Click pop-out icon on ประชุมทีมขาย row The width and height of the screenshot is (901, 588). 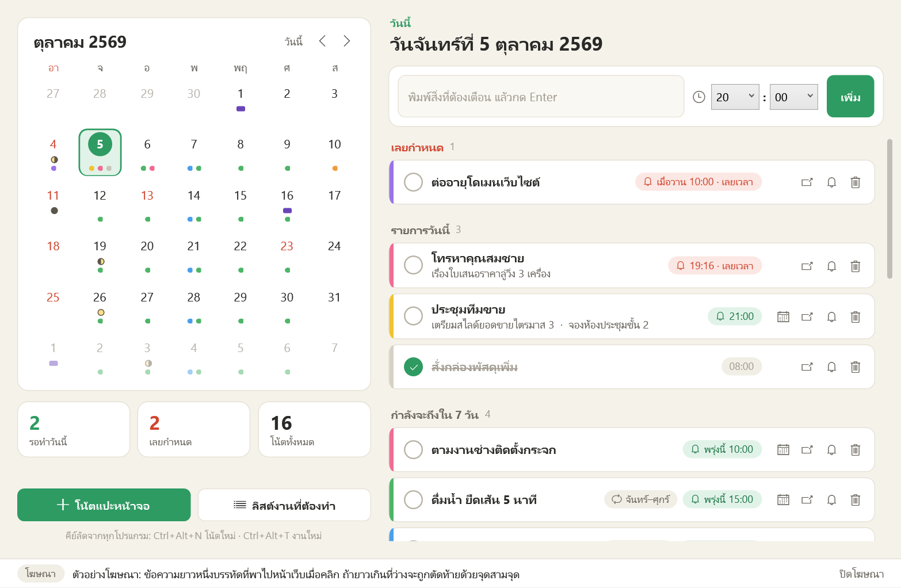(x=807, y=316)
